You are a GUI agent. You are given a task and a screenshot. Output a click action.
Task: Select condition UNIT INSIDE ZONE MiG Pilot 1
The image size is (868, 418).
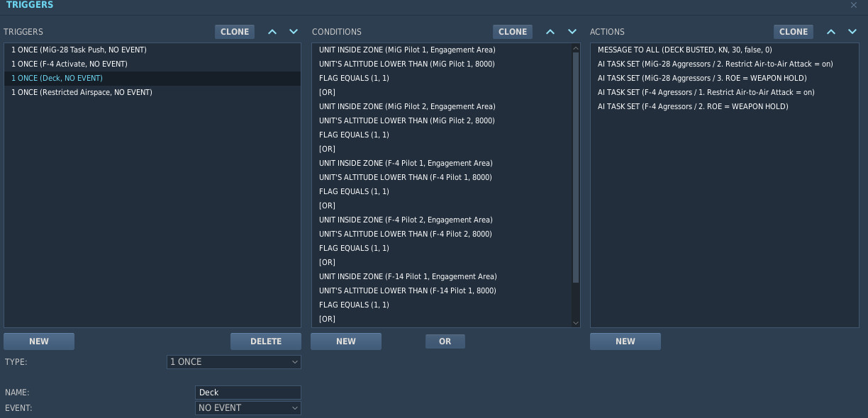click(x=442, y=50)
